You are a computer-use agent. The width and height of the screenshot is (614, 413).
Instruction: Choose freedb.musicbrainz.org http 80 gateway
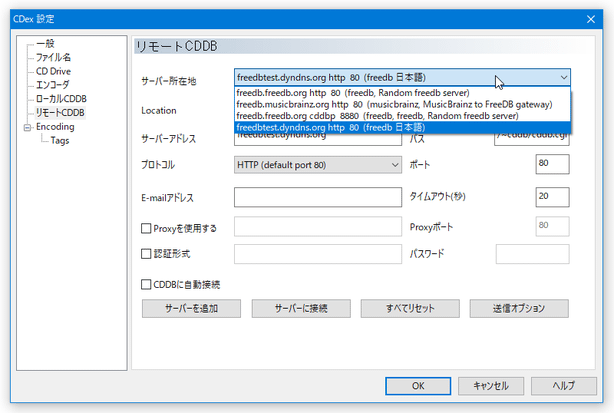pyautogui.click(x=402, y=105)
